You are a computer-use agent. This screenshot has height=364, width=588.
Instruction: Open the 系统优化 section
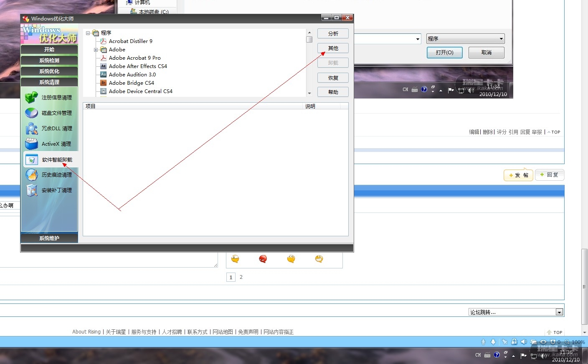[x=49, y=71]
